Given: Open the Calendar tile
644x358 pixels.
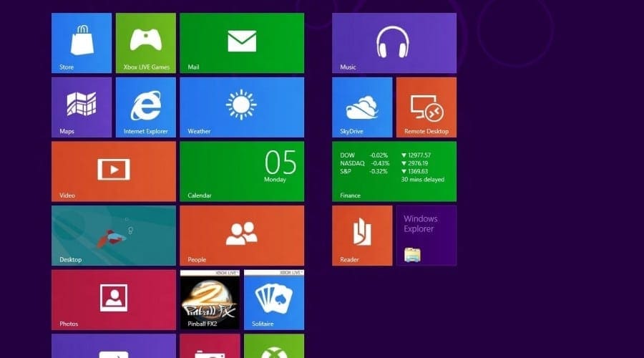Looking at the screenshot, I should coord(242,171).
